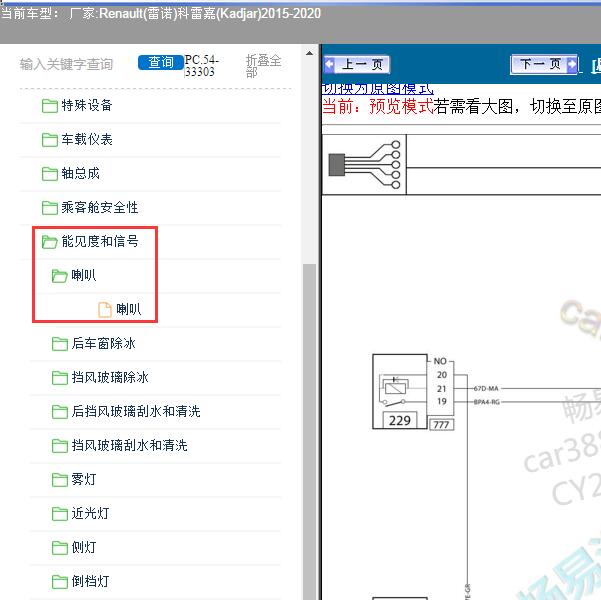This screenshot has height=600, width=601.
Task: Expand the 近光灯 tree item
Action: point(90,514)
